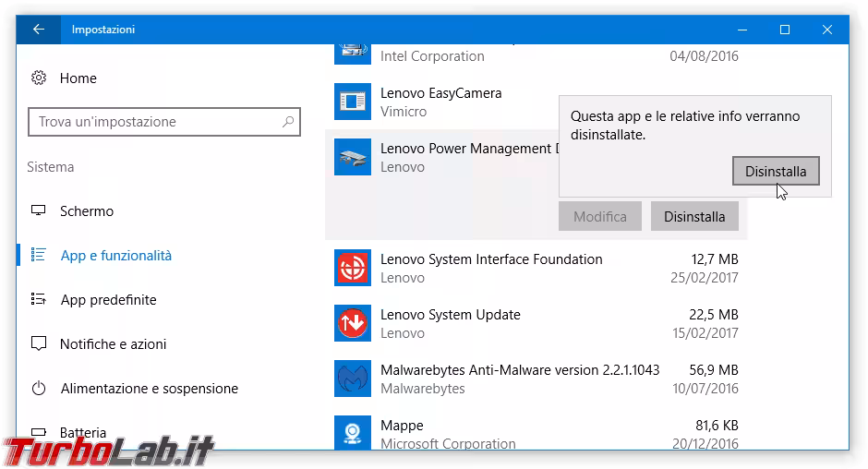This screenshot has height=469, width=868.
Task: Click the Lenovo EasyCamera app icon
Action: (353, 102)
